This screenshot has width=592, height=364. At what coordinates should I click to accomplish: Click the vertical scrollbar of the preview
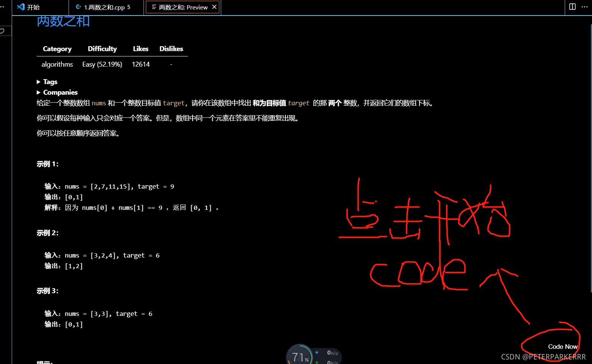(591, 158)
